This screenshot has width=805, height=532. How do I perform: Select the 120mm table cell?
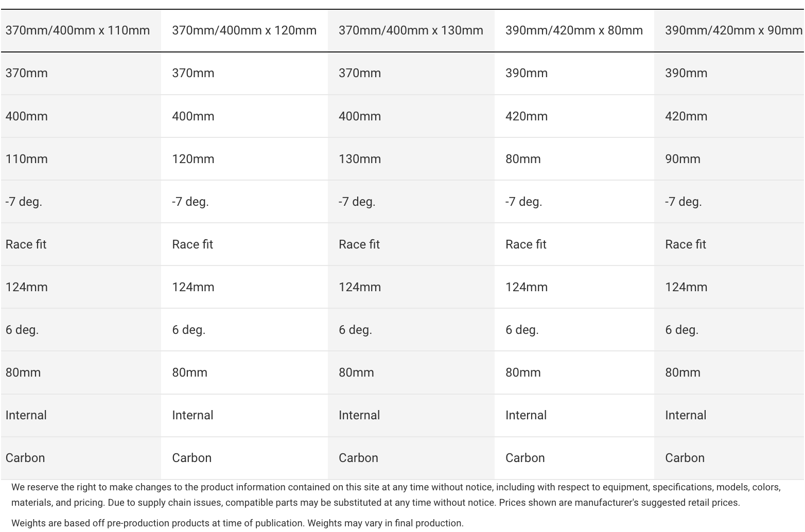[x=193, y=159]
